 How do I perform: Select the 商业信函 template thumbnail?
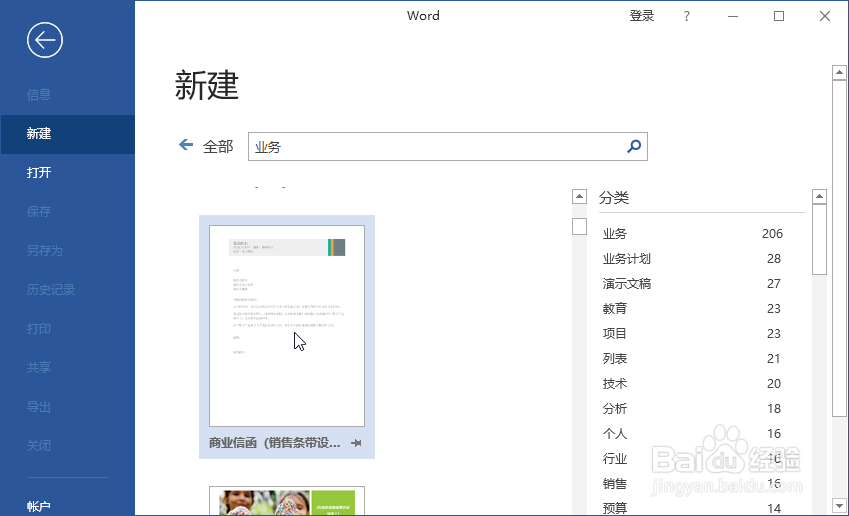(287, 326)
